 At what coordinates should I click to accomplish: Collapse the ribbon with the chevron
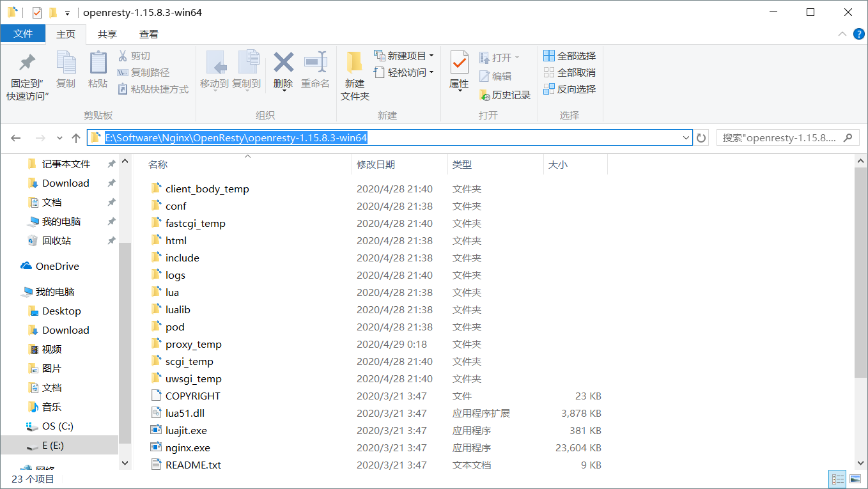842,34
